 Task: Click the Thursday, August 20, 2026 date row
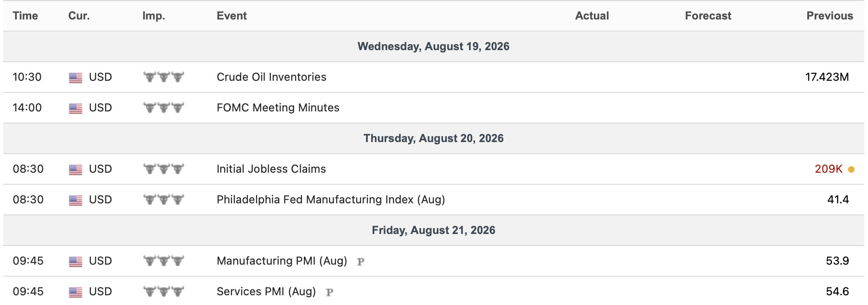pos(434,138)
